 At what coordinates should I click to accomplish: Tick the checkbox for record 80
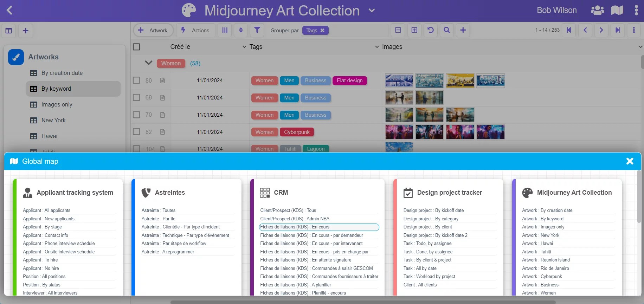click(136, 80)
